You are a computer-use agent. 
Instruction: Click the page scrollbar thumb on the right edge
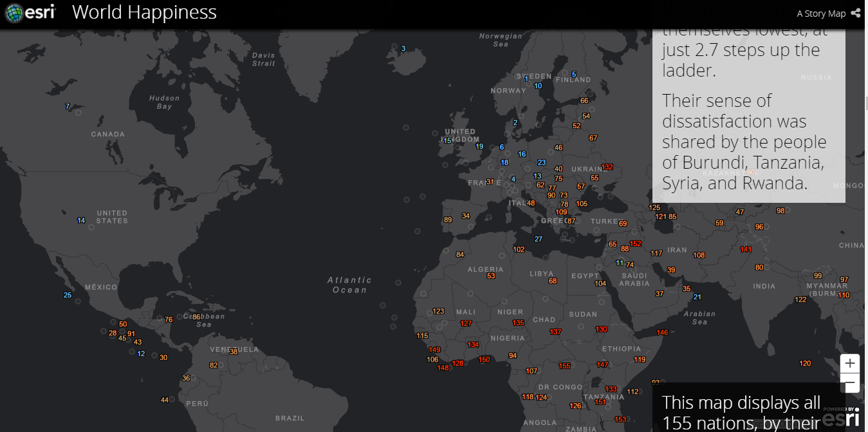click(866, 103)
